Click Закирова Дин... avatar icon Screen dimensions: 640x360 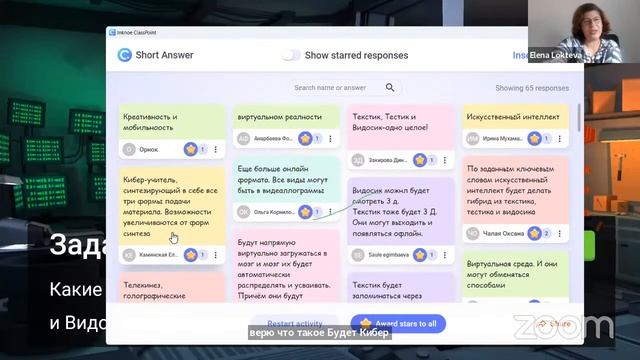(358, 160)
